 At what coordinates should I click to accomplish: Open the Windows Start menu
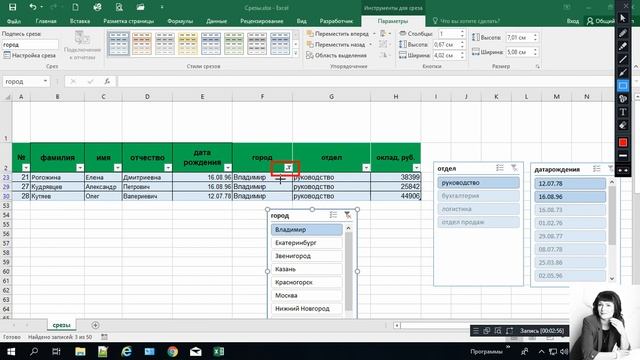tap(11, 351)
